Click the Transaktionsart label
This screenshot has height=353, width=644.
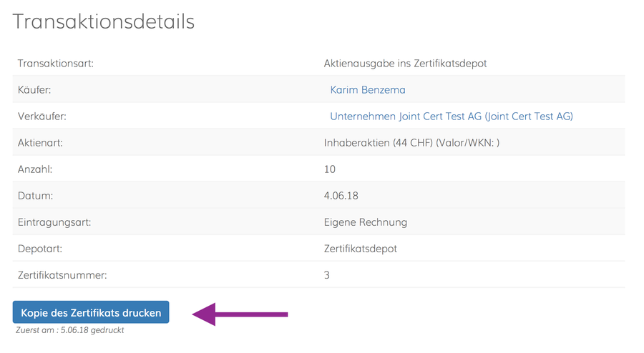[x=55, y=64]
